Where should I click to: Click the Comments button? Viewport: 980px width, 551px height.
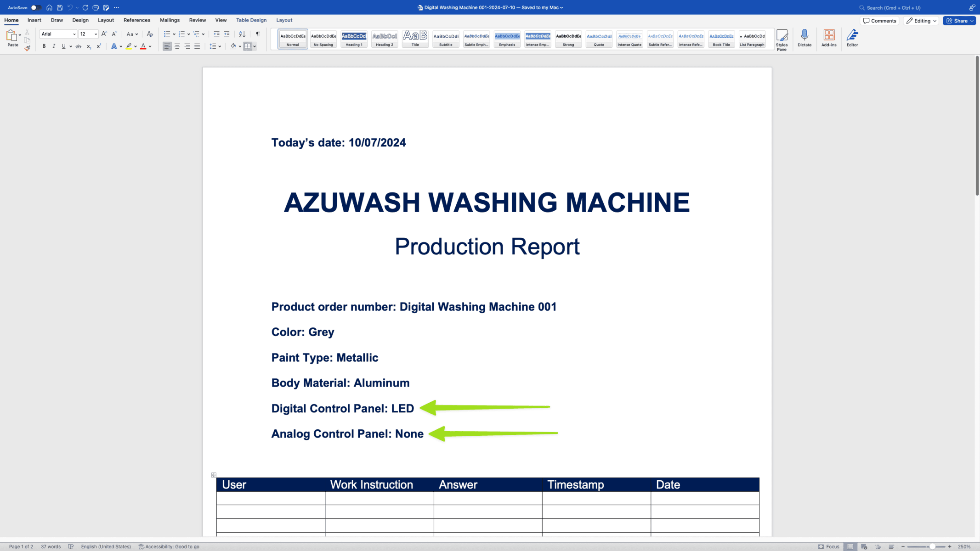[879, 21]
